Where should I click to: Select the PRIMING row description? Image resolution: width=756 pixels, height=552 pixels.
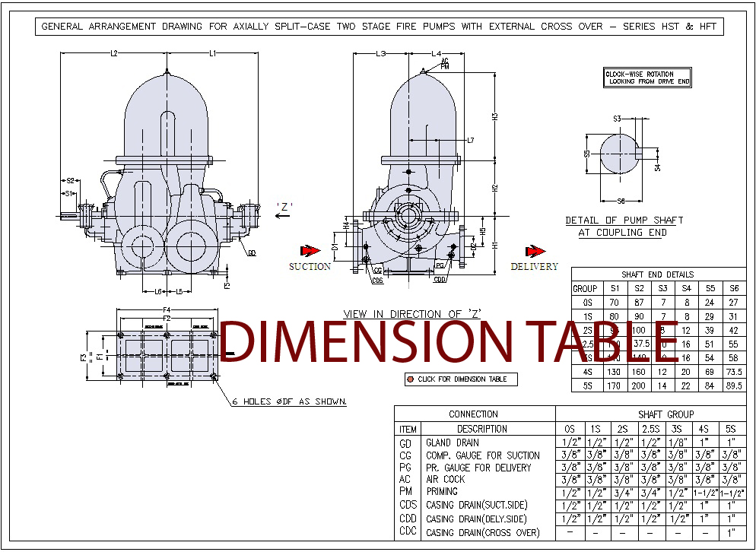point(443,492)
